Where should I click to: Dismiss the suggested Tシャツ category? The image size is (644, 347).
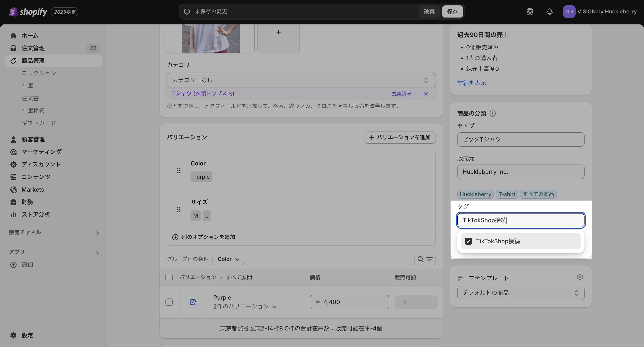[x=426, y=94]
